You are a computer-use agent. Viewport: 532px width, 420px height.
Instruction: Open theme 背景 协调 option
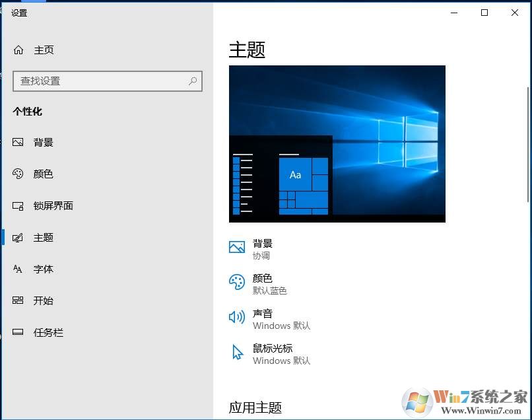click(x=263, y=249)
